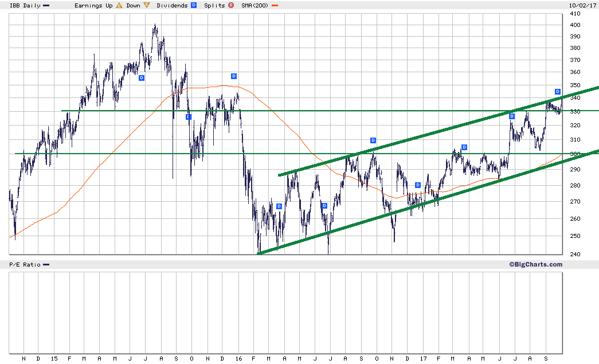Screen dimensions: 599x364
Task: Select the September 2015 dividend marker
Action: pyautogui.click(x=189, y=117)
